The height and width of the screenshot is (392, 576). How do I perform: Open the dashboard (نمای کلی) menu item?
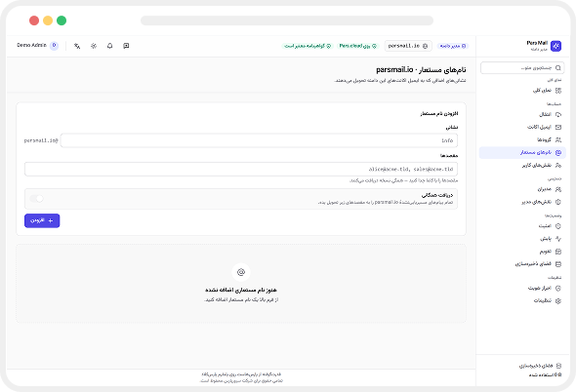click(522, 91)
